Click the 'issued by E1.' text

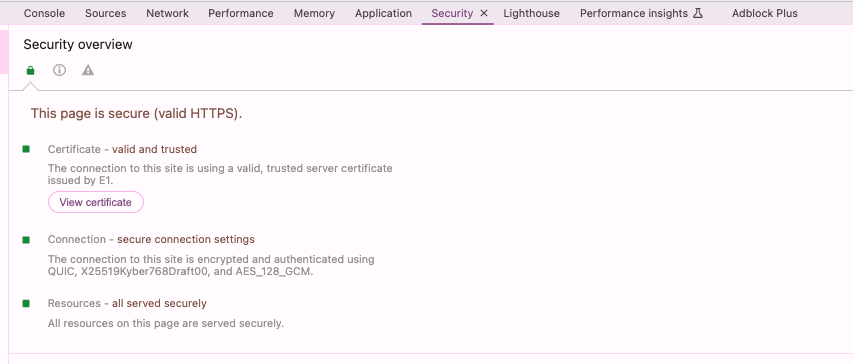[x=81, y=181]
